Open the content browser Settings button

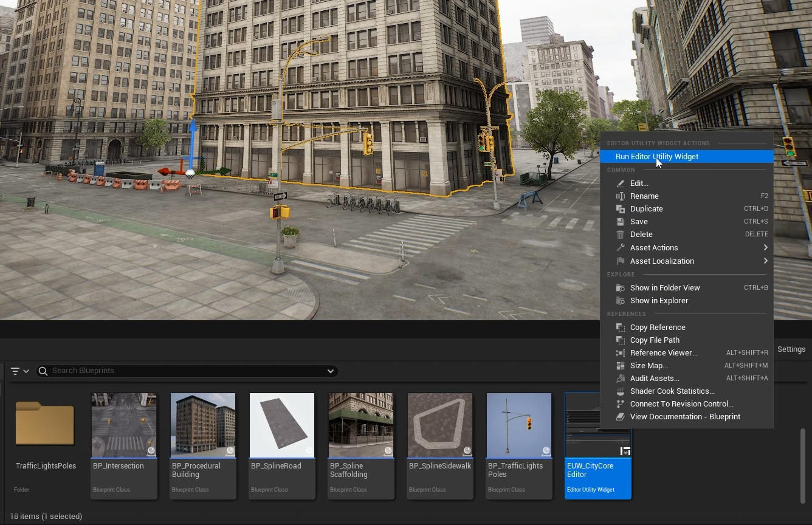pyautogui.click(x=791, y=349)
